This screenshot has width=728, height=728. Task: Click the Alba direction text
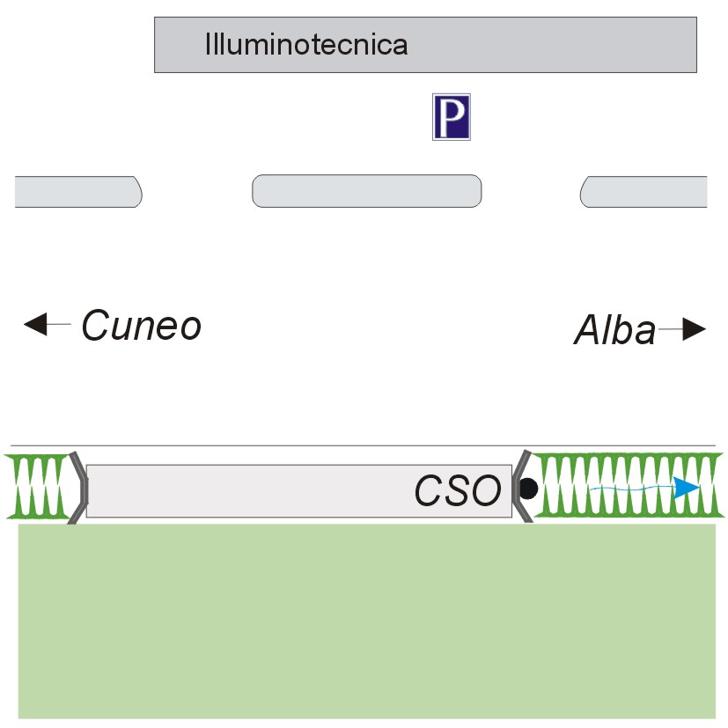615,329
